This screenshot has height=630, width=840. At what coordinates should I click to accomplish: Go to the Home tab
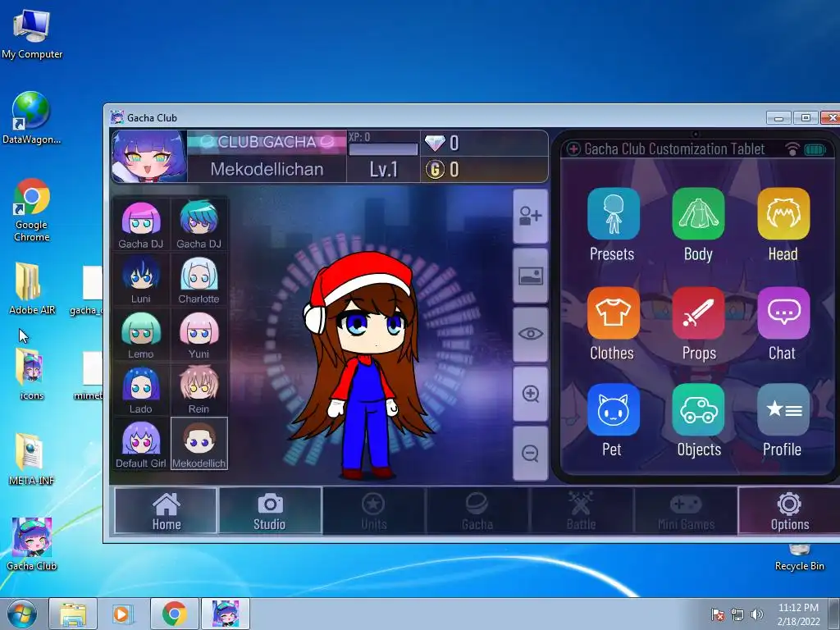(166, 510)
